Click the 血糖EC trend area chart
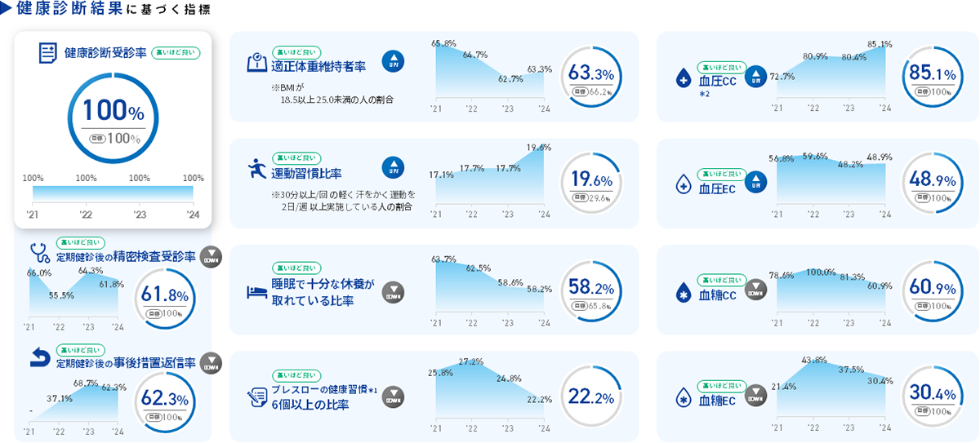 [x=831, y=393]
